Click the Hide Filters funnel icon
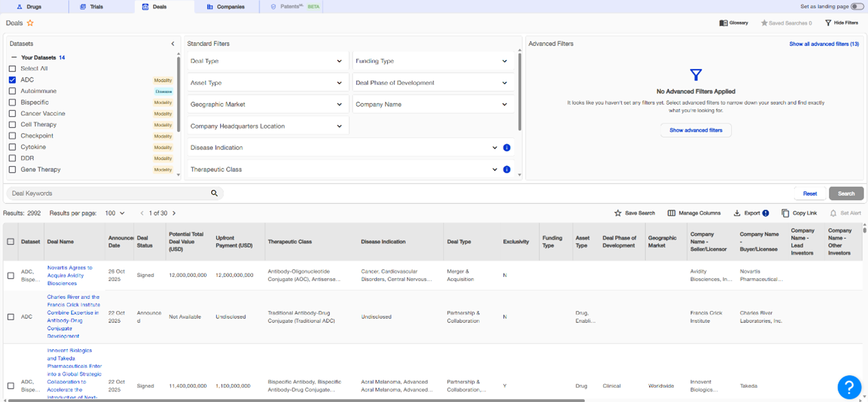The width and height of the screenshot is (868, 402). click(828, 23)
